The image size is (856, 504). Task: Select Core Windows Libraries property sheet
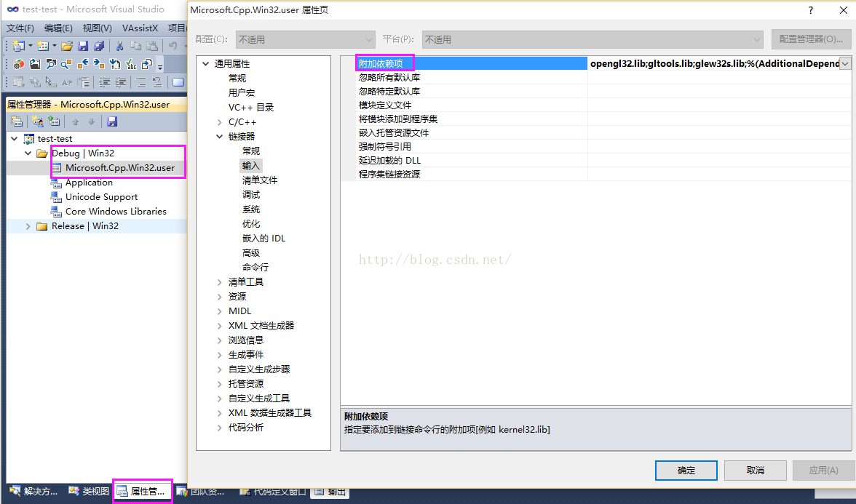pos(116,212)
